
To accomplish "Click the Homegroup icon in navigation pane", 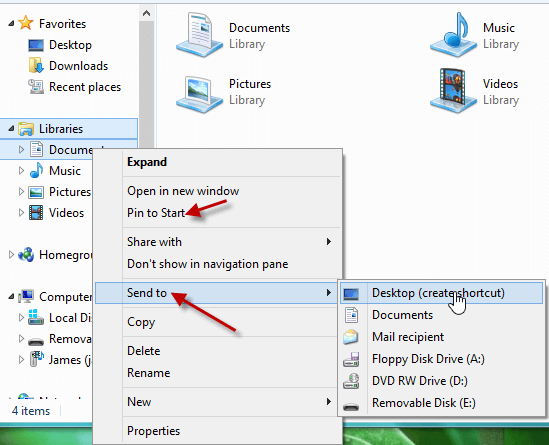I will pyautogui.click(x=26, y=255).
